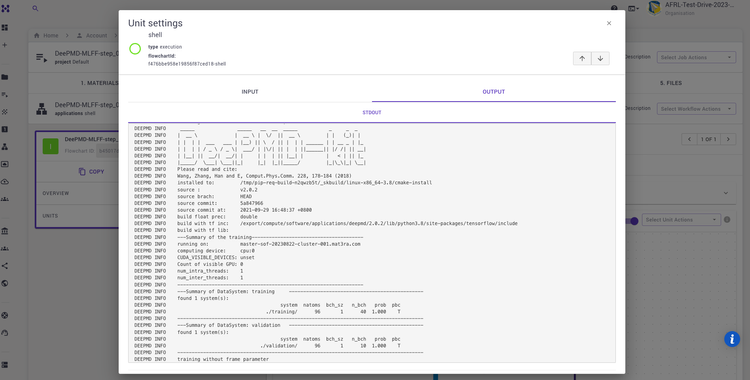Click the COPY button
This screenshot has width=750, height=380.
pos(91,171)
